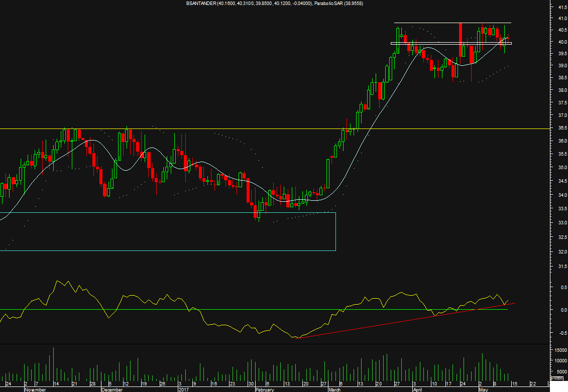The image size is (568, 392).
Task: Click the 10000 volume axis label
Action: click(x=561, y=361)
